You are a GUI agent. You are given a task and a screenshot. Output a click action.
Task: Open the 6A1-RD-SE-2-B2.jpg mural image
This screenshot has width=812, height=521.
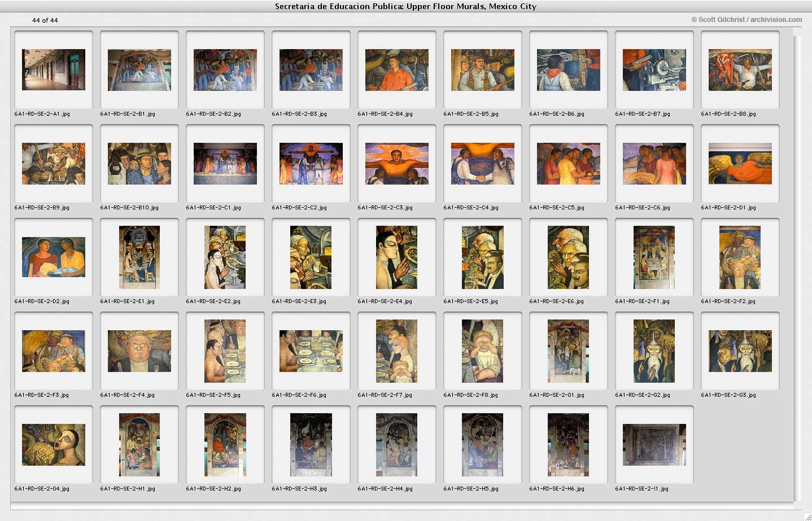(x=225, y=70)
